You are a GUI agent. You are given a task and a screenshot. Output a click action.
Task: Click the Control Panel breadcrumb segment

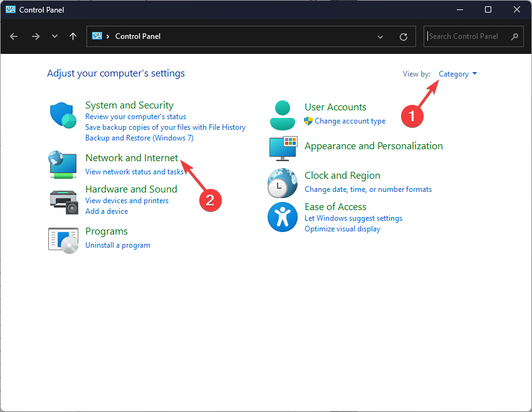(138, 36)
